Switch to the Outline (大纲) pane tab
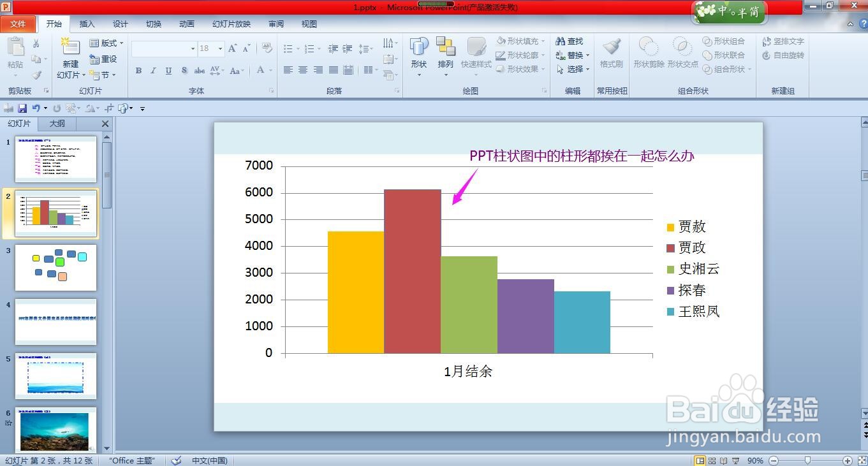This screenshot has width=868, height=466. pos(57,124)
